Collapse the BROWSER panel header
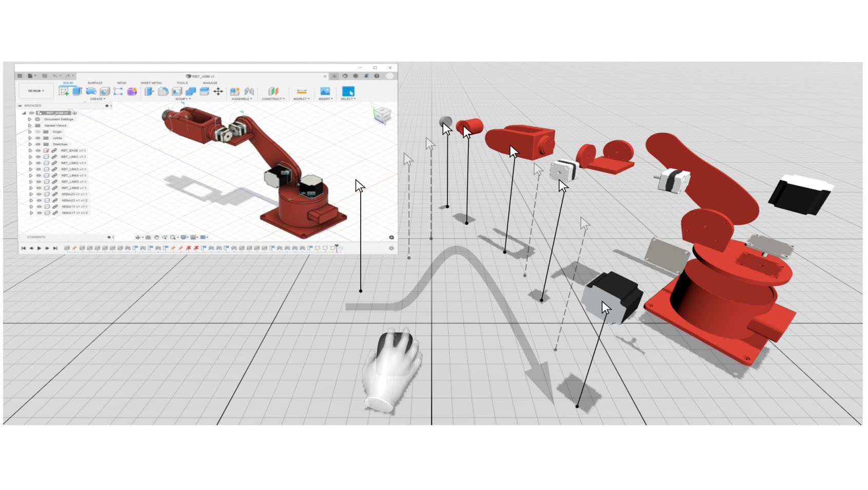The image size is (868, 490). tap(21, 105)
